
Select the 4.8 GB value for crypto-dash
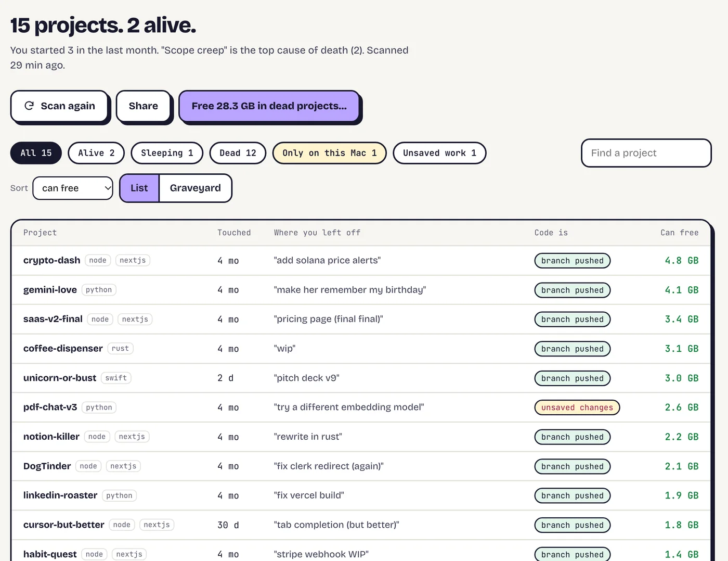point(682,261)
